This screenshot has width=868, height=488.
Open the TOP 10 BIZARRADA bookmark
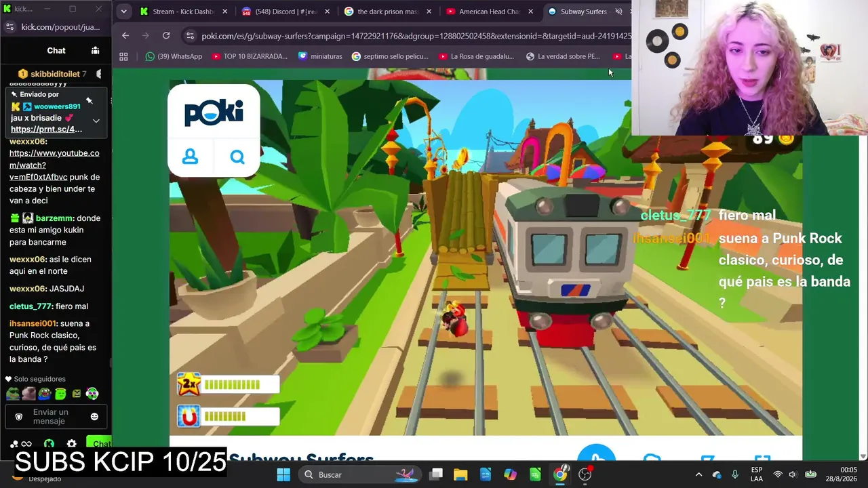click(x=250, y=56)
